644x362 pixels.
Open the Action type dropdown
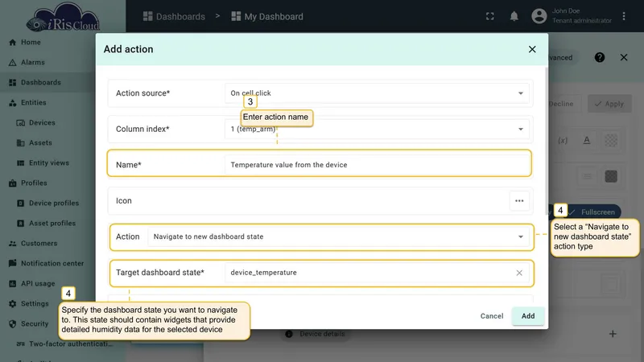point(338,237)
